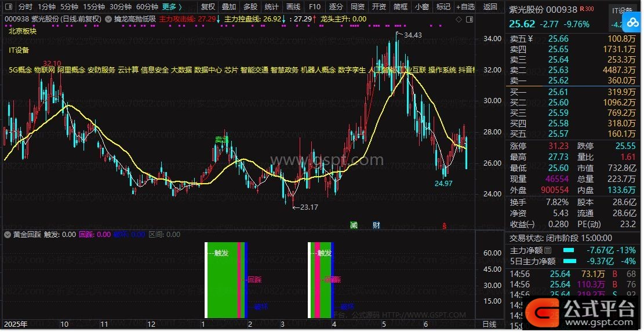Click the 涨停 price 31.23

tap(559, 146)
